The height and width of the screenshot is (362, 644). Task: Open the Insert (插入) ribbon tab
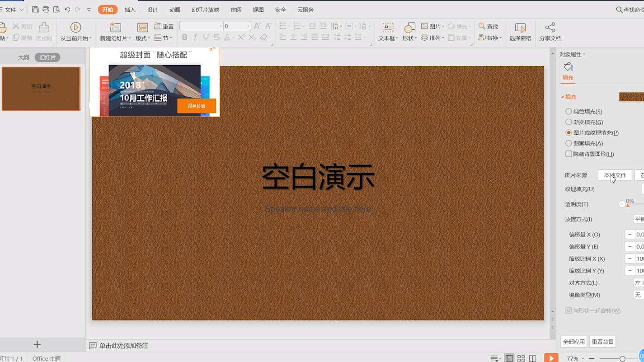(130, 9)
